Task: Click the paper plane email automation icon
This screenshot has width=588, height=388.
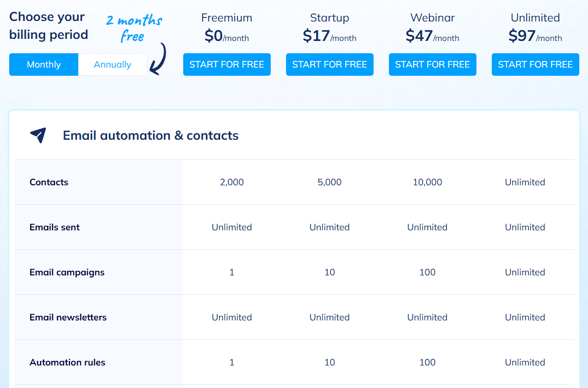Action: tap(38, 135)
